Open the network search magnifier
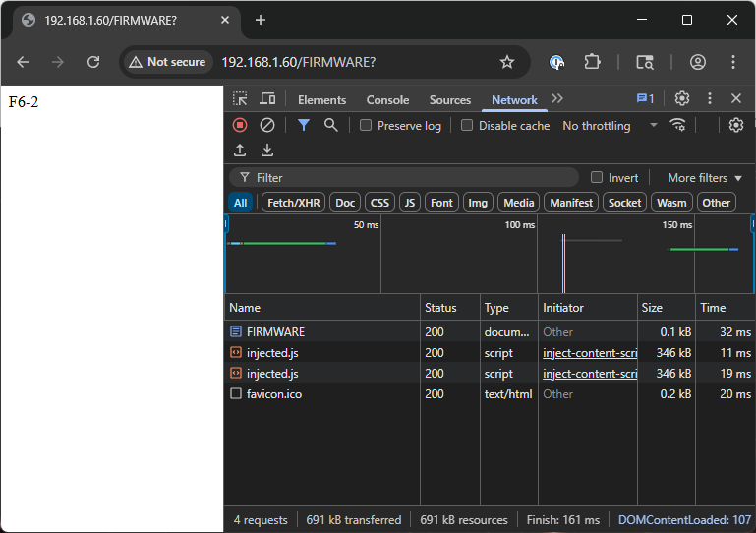This screenshot has width=756, height=533. point(330,126)
